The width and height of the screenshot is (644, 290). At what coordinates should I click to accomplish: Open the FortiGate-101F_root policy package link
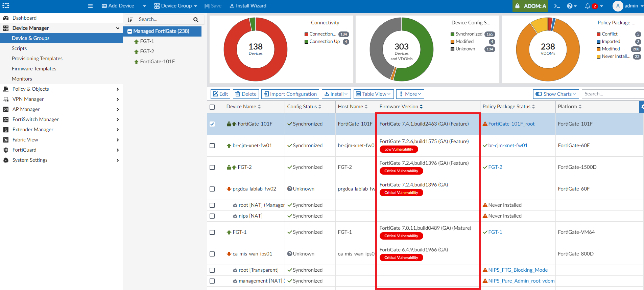tap(511, 124)
